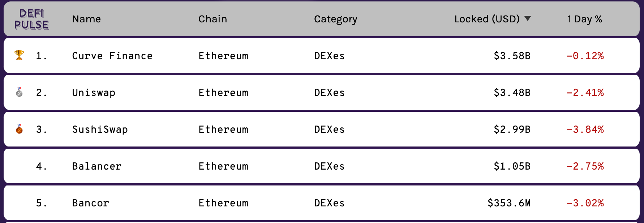Open the Uniswap project link

click(x=94, y=93)
